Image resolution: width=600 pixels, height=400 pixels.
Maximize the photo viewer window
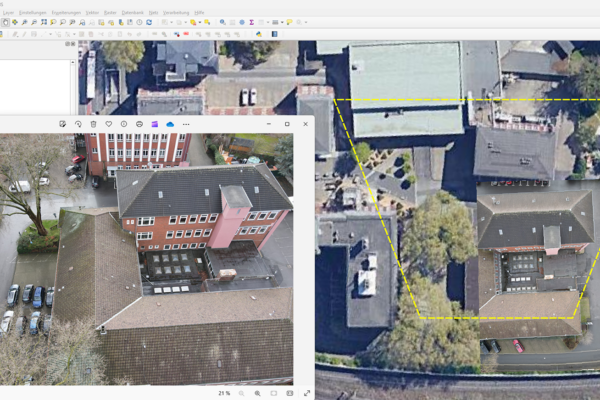click(287, 124)
